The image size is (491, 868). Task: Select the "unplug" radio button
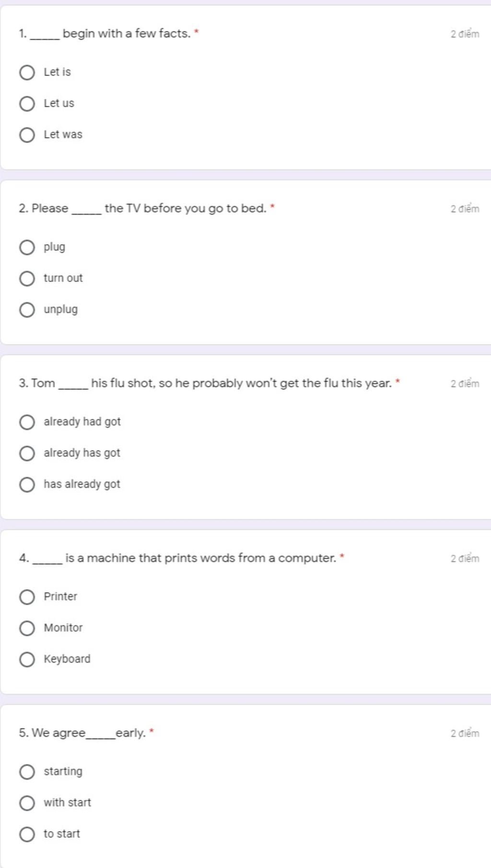click(x=27, y=310)
